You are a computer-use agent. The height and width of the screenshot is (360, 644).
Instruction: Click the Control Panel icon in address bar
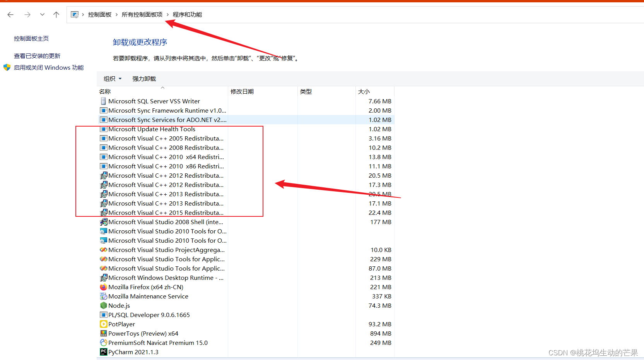click(75, 15)
